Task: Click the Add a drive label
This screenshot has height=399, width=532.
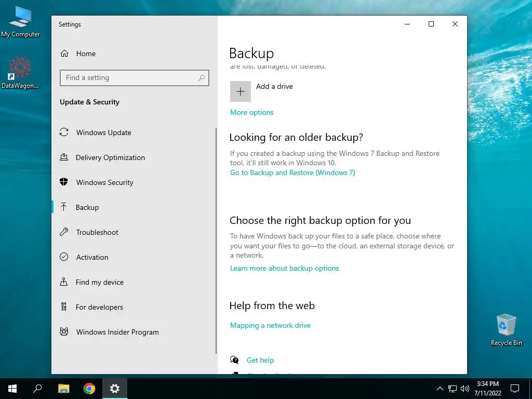Action: pyautogui.click(x=274, y=87)
